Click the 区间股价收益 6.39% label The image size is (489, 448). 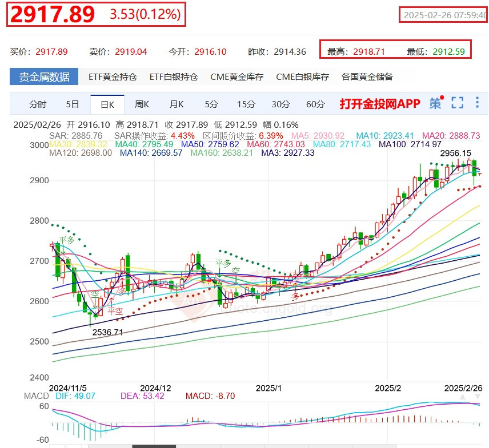243,136
